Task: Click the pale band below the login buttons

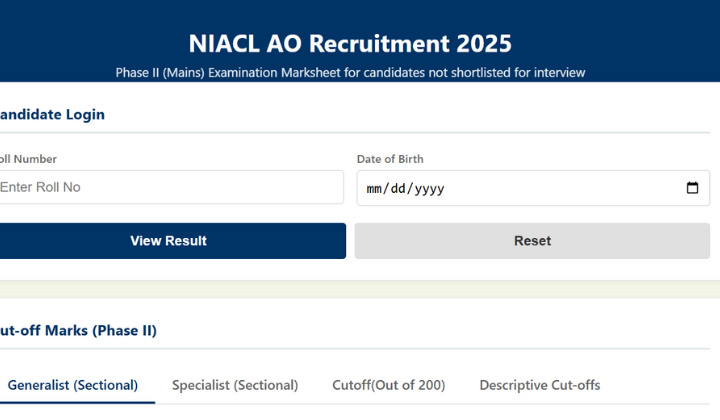Action: point(360,289)
